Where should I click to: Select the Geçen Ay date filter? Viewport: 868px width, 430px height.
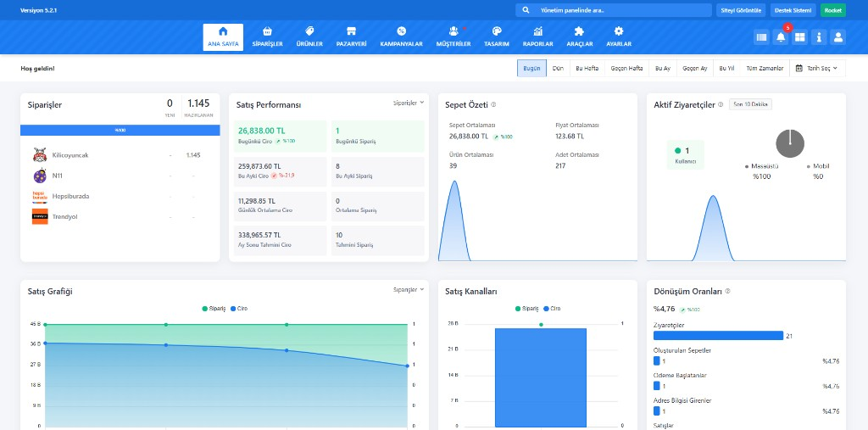click(x=695, y=68)
